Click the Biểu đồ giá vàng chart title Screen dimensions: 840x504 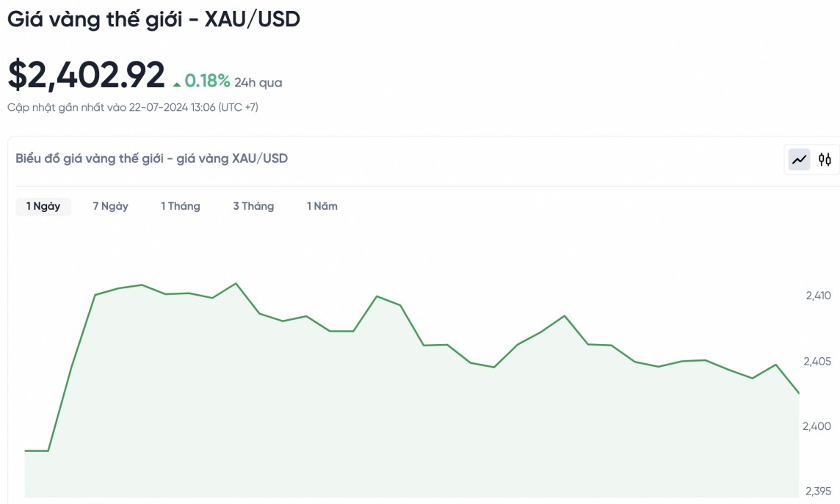pos(151,158)
